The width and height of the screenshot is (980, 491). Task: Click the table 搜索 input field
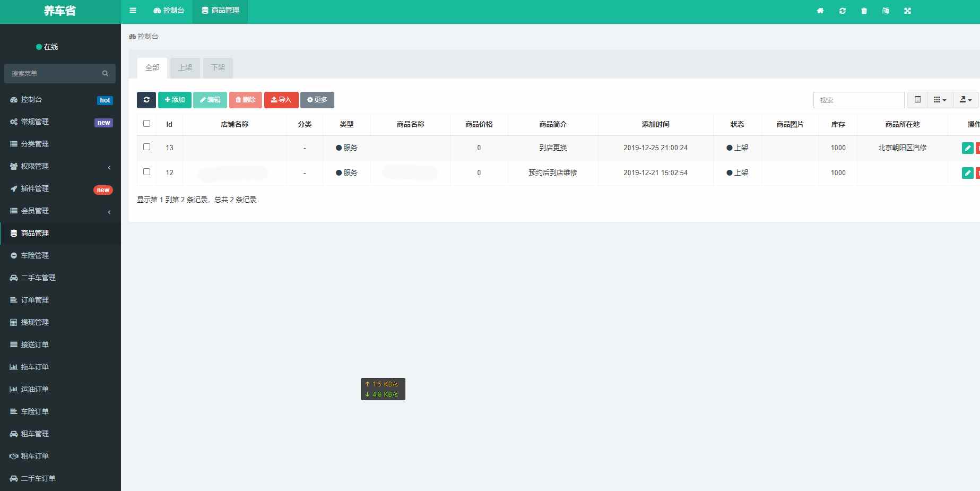(x=858, y=100)
